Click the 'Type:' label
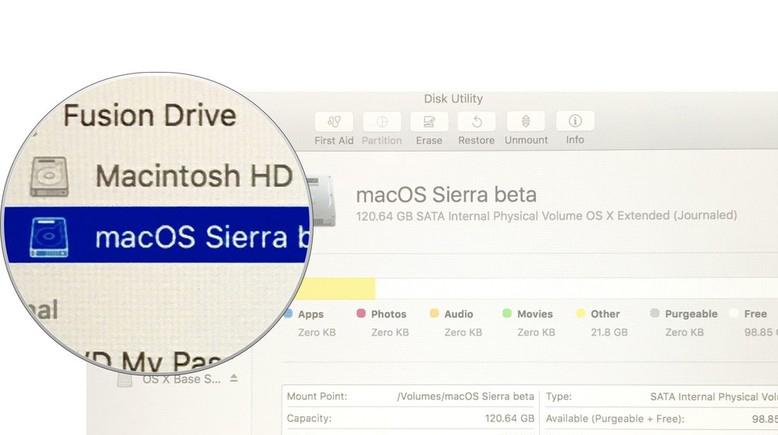This screenshot has height=435, width=778. 559,396
